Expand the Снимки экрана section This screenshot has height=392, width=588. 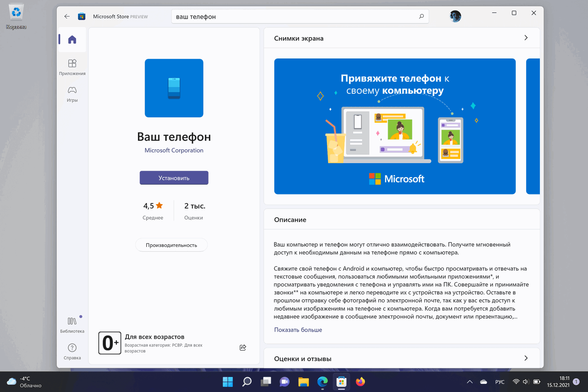pos(526,38)
